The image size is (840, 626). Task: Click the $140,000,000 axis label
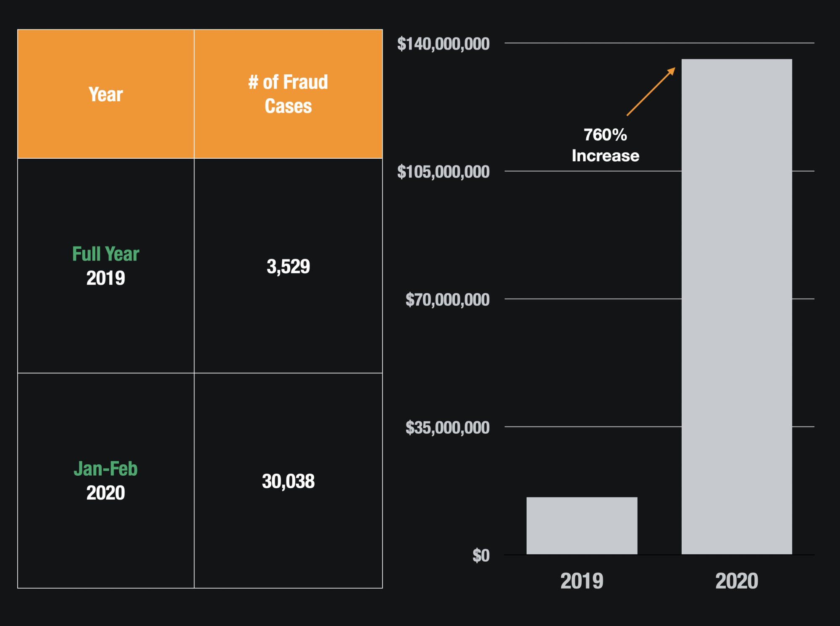(x=444, y=44)
